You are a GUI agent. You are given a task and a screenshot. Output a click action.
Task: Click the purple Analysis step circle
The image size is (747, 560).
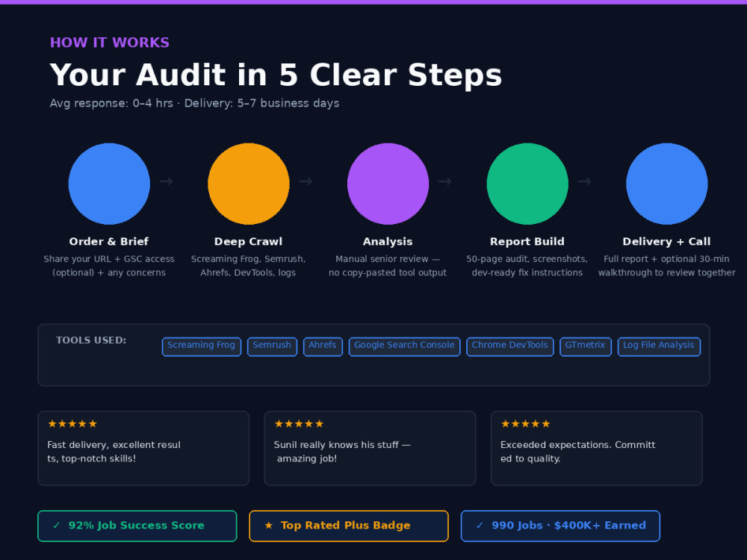tap(388, 184)
